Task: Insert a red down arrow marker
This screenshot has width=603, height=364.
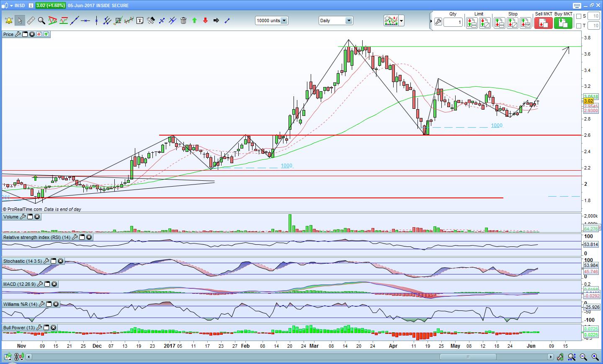Action: click(205, 21)
